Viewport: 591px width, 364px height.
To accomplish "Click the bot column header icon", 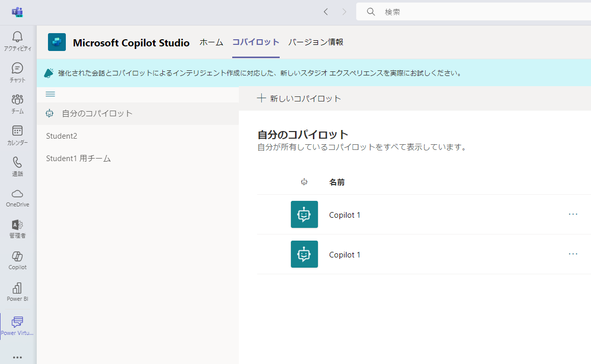I will click(x=304, y=182).
